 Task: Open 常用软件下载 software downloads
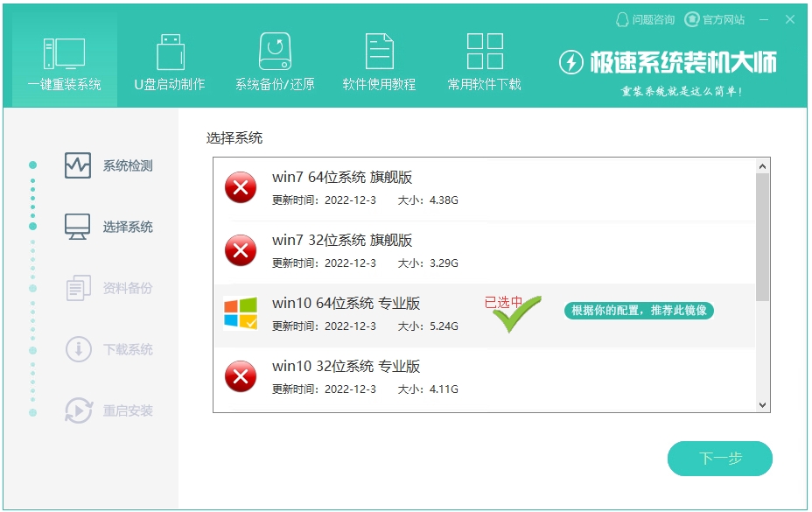[483, 57]
